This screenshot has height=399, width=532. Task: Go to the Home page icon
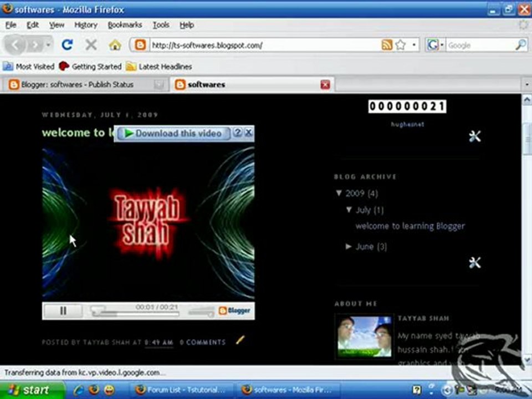tap(115, 45)
